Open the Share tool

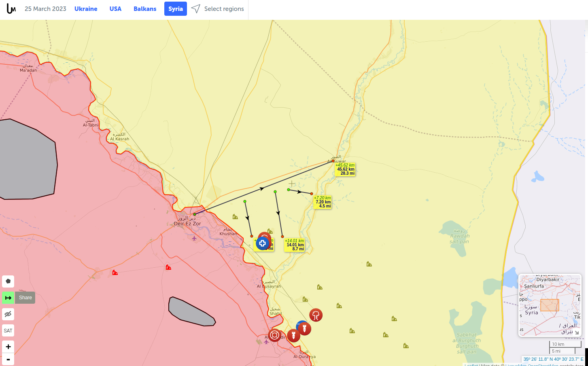point(25,298)
